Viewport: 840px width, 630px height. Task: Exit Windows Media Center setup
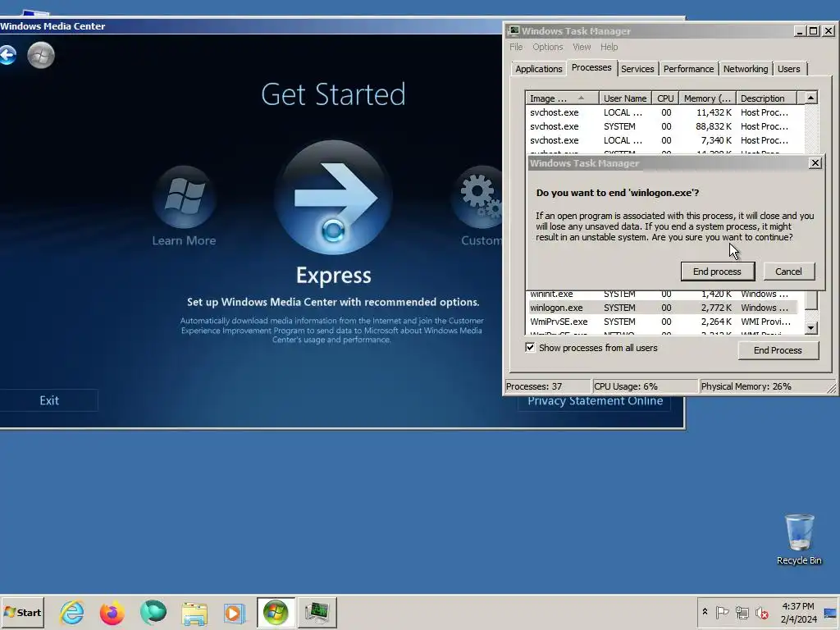pyautogui.click(x=48, y=400)
